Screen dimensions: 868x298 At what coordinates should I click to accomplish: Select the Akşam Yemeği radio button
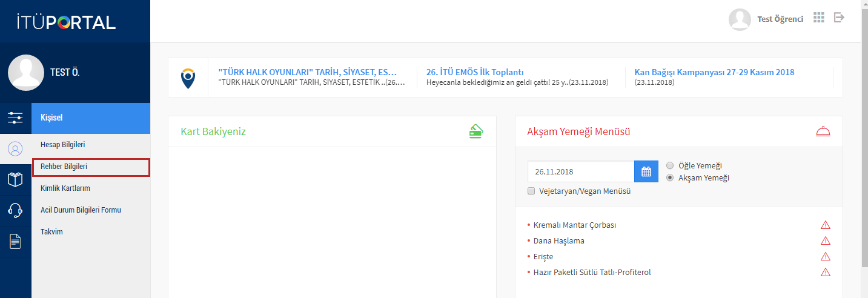click(x=670, y=178)
